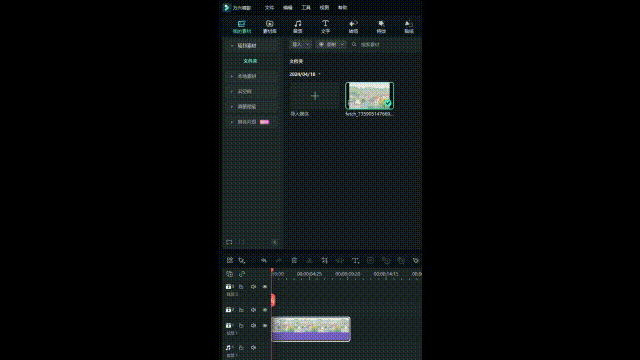Lock video track 3
The height and width of the screenshot is (360, 640).
pos(241,287)
